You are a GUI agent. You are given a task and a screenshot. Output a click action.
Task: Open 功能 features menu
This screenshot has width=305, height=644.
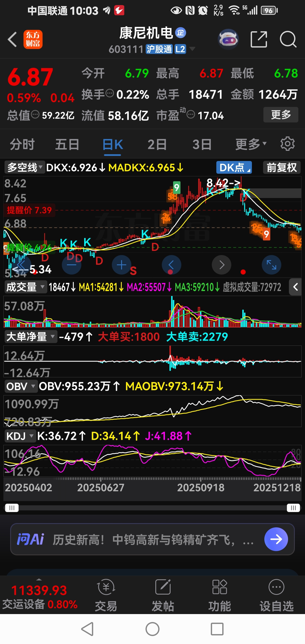[x=220, y=595]
